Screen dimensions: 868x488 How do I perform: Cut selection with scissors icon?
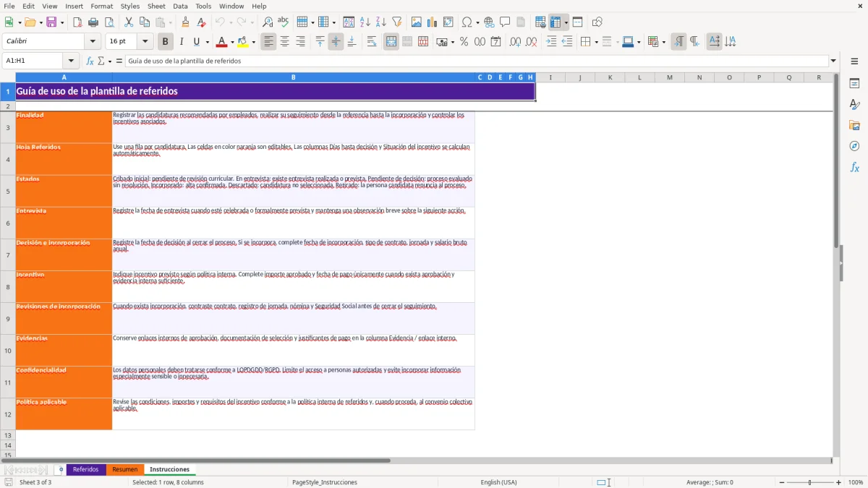coord(129,22)
